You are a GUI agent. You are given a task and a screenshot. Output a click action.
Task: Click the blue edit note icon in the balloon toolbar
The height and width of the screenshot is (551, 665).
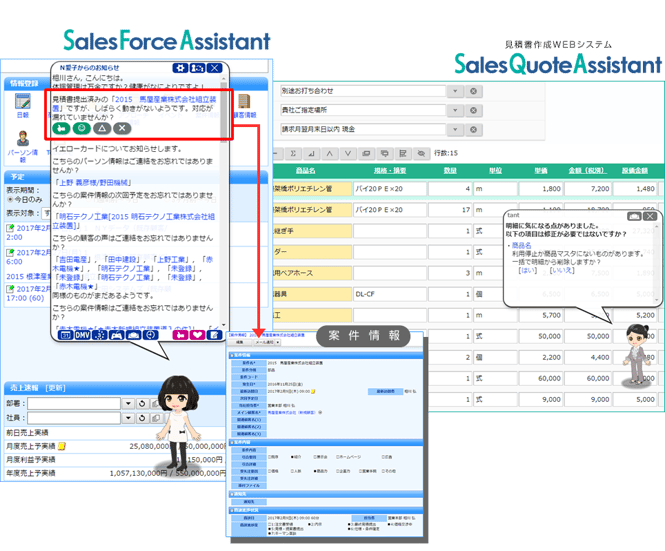pos(215,335)
